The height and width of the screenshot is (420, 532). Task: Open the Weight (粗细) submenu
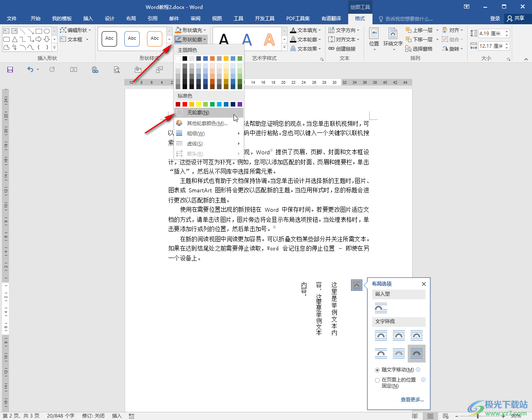(x=209, y=133)
